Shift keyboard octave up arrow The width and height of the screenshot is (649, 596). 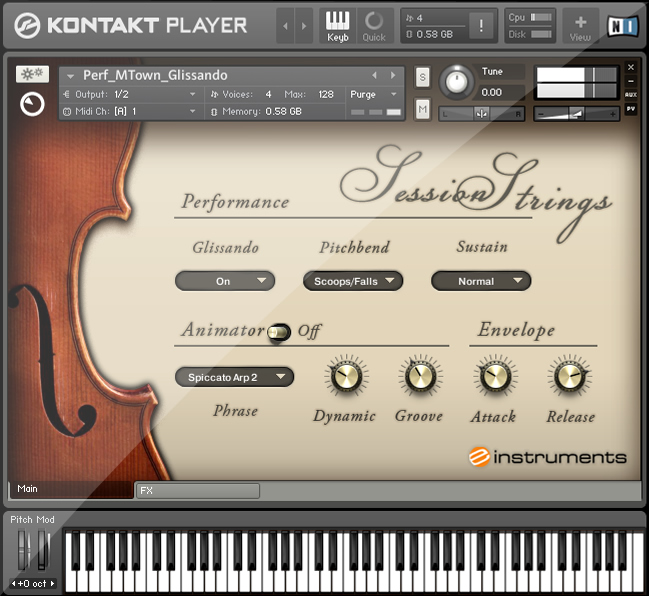click(x=52, y=584)
